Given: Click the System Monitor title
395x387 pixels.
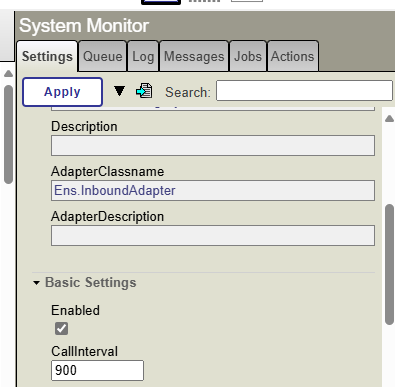Looking at the screenshot, I should (x=84, y=26).
